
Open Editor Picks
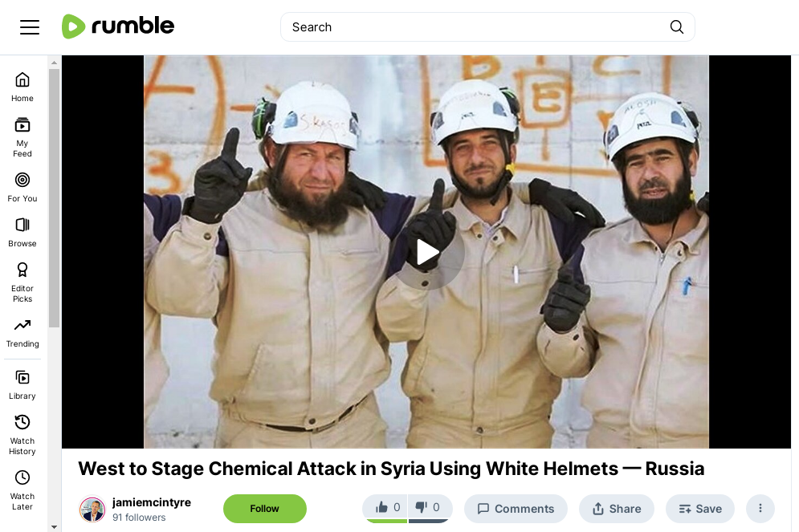[x=22, y=282]
